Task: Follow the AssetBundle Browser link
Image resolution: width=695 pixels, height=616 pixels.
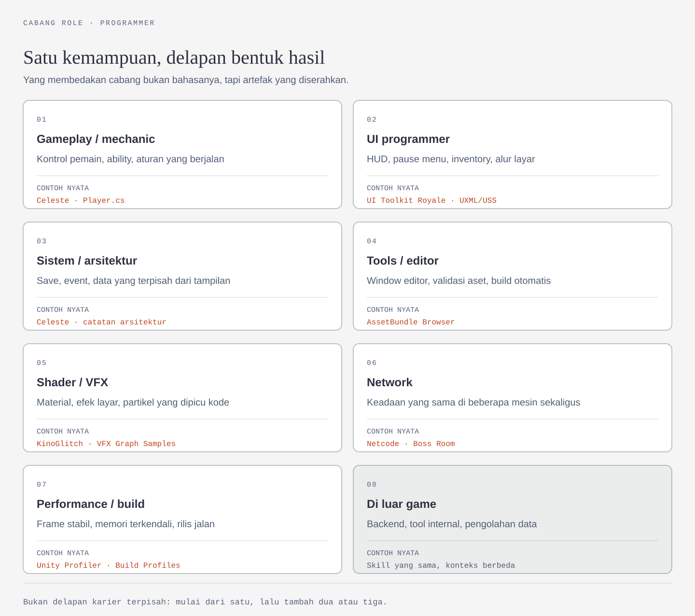Action: pos(411,322)
